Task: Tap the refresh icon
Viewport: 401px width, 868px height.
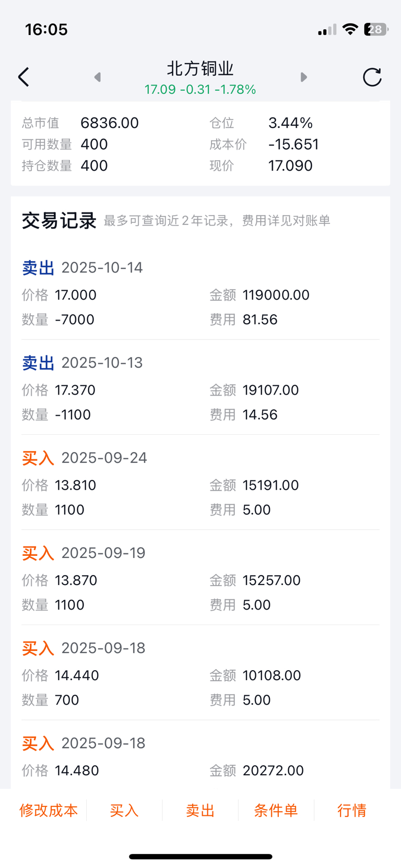Action: pyautogui.click(x=372, y=77)
